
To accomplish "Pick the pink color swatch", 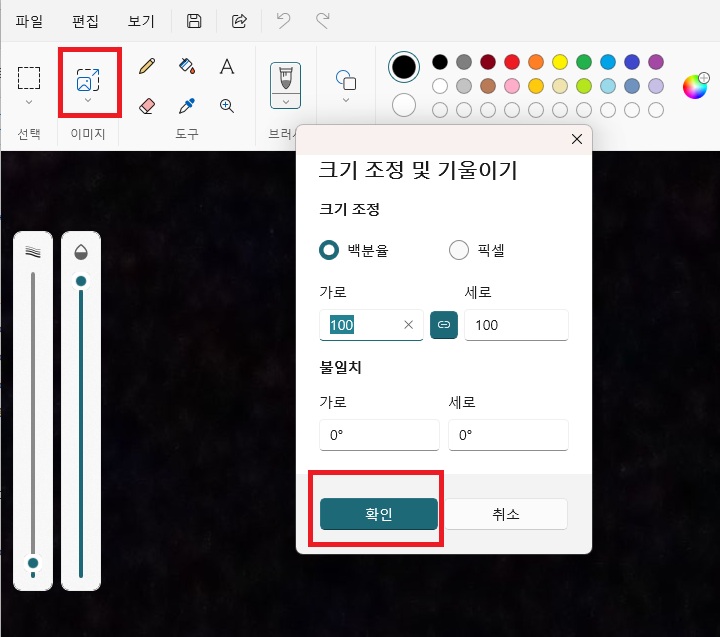I will (512, 86).
